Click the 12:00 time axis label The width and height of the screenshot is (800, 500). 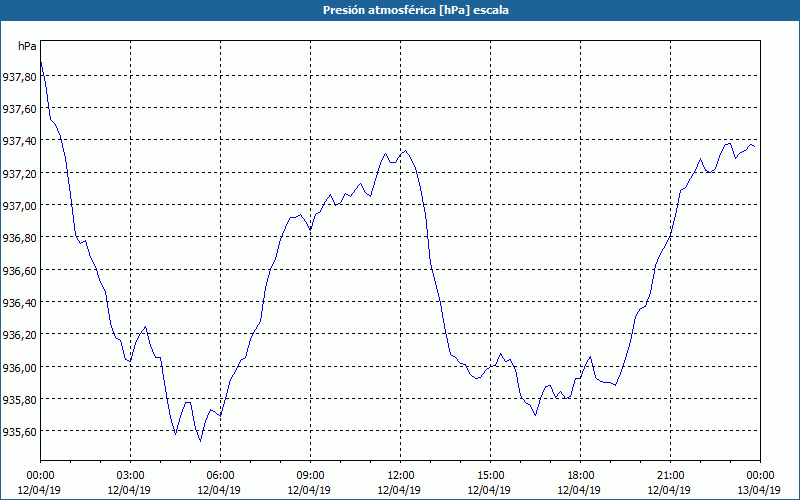(401, 476)
